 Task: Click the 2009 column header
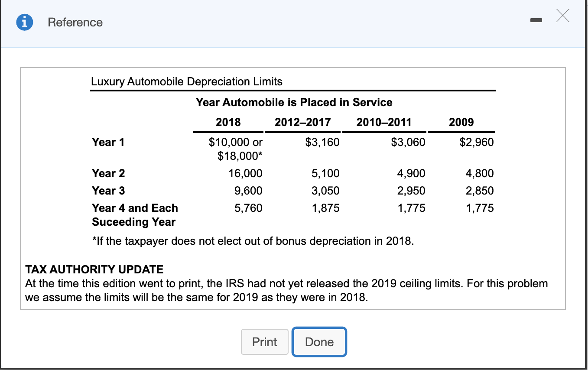[463, 122]
